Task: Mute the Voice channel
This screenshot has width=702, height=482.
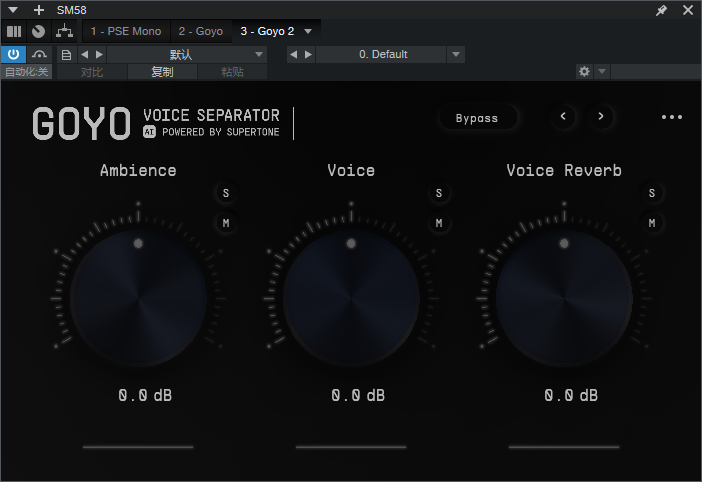Action: click(x=438, y=222)
